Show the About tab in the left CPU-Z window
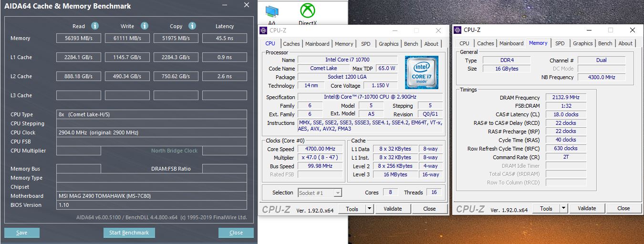Screen dimensions: 644x244 [x=431, y=44]
